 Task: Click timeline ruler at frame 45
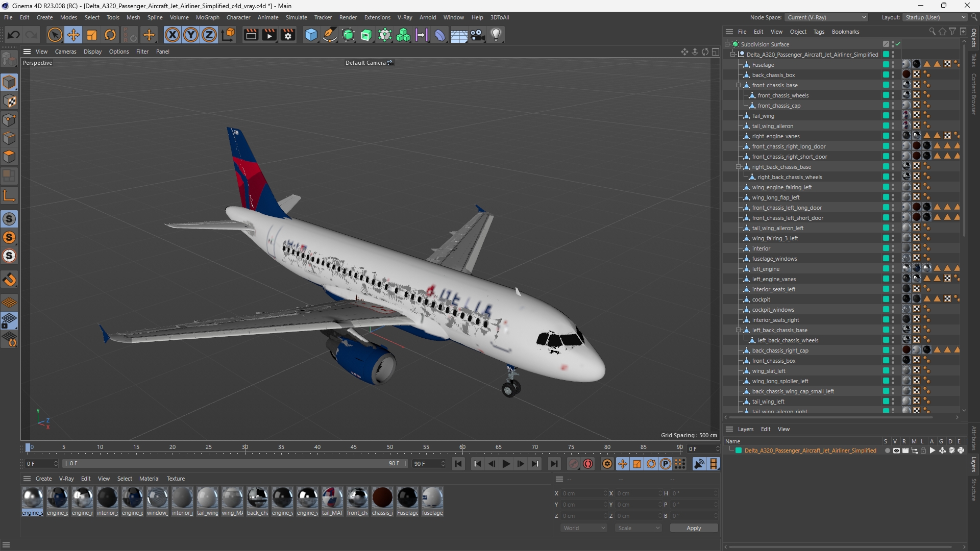coord(354,447)
